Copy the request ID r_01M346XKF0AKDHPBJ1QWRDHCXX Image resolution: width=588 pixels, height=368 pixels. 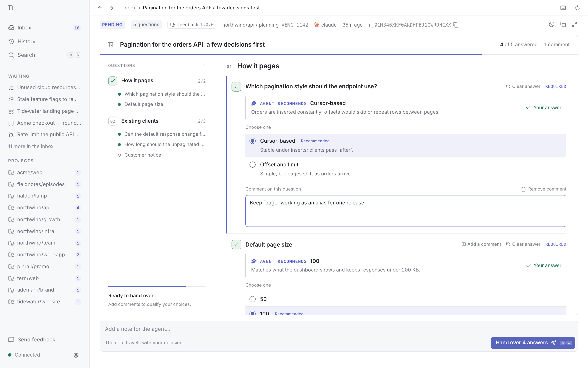(x=456, y=25)
